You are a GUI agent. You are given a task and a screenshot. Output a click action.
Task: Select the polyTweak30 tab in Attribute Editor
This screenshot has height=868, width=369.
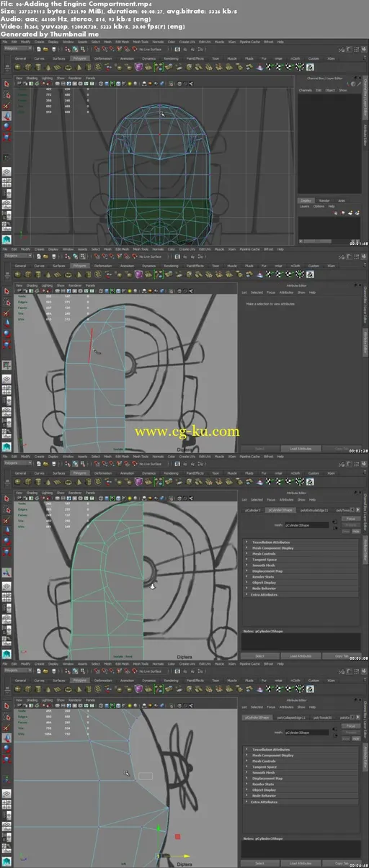tap(323, 717)
